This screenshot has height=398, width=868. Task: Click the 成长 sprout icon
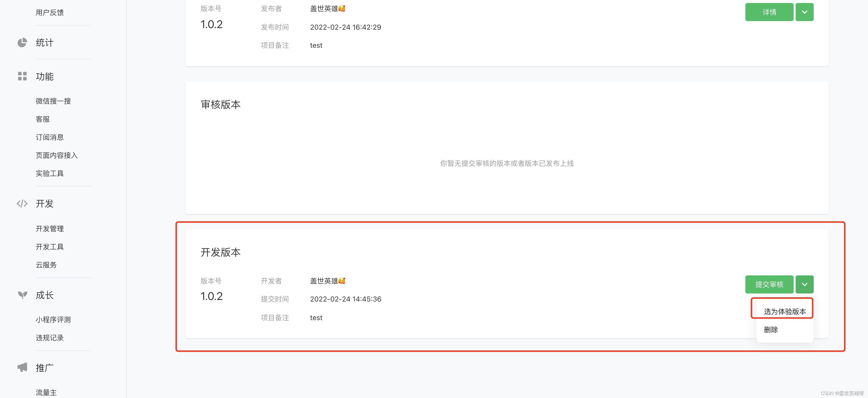point(23,295)
